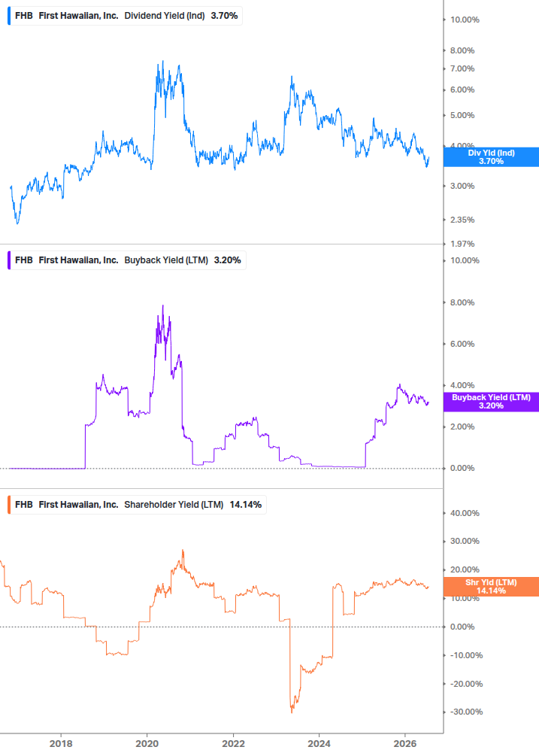
Task: Click the 3.20% value in buyback yield legend
Action: pos(227,260)
